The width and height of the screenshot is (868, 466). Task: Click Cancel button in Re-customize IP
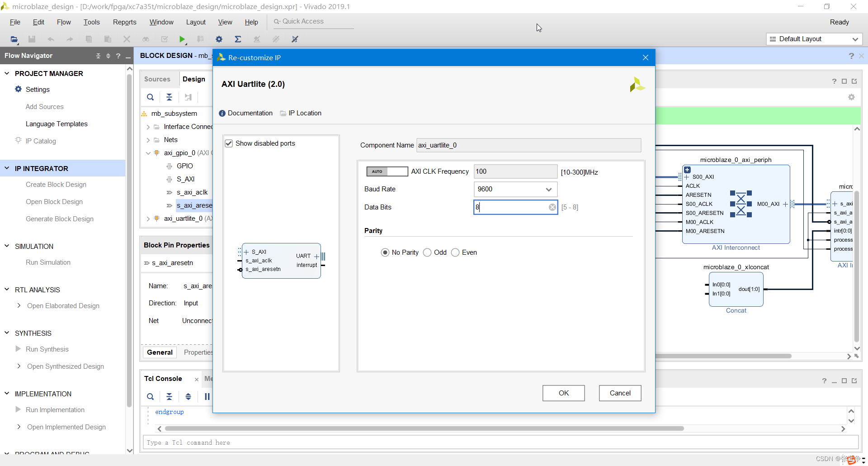click(x=620, y=393)
